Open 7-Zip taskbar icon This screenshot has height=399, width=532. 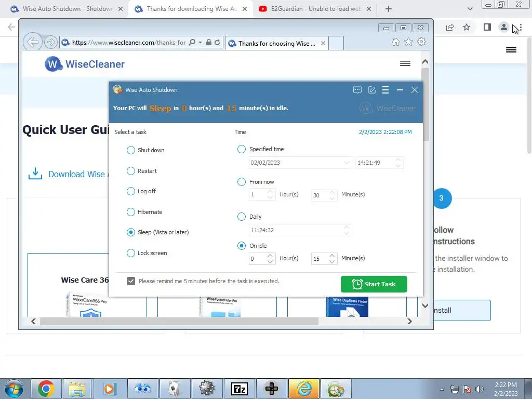(x=239, y=389)
